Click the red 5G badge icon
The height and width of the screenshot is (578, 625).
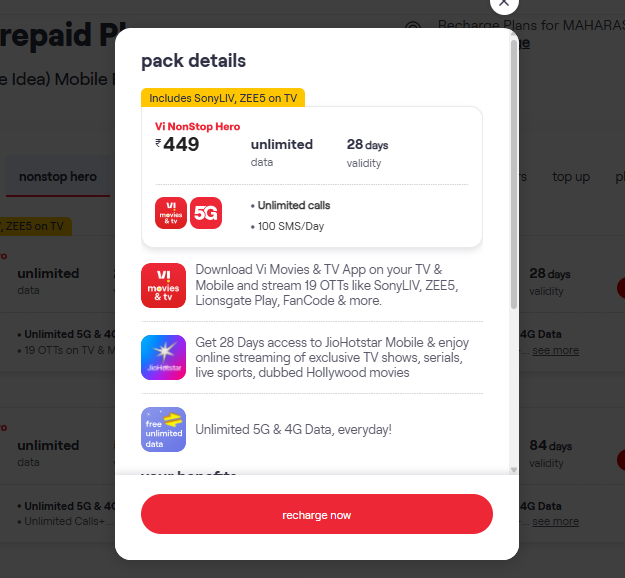click(x=206, y=213)
